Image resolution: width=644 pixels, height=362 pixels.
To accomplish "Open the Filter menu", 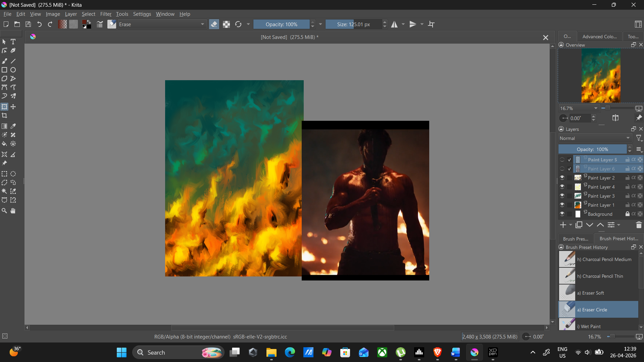I will (x=106, y=14).
